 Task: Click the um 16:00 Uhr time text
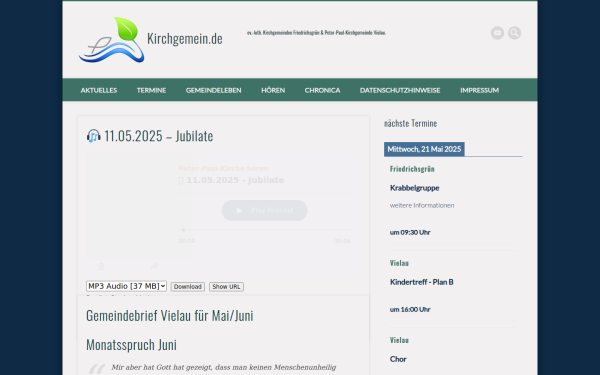(410, 309)
